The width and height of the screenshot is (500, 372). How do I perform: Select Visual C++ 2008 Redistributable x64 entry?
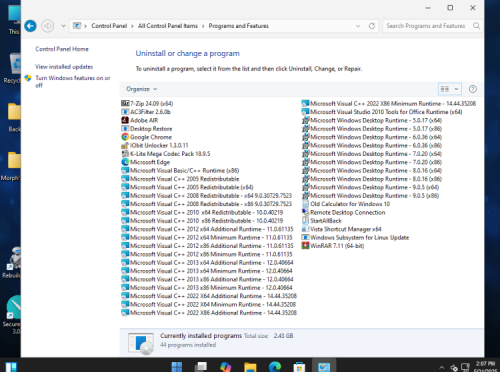coord(207,195)
